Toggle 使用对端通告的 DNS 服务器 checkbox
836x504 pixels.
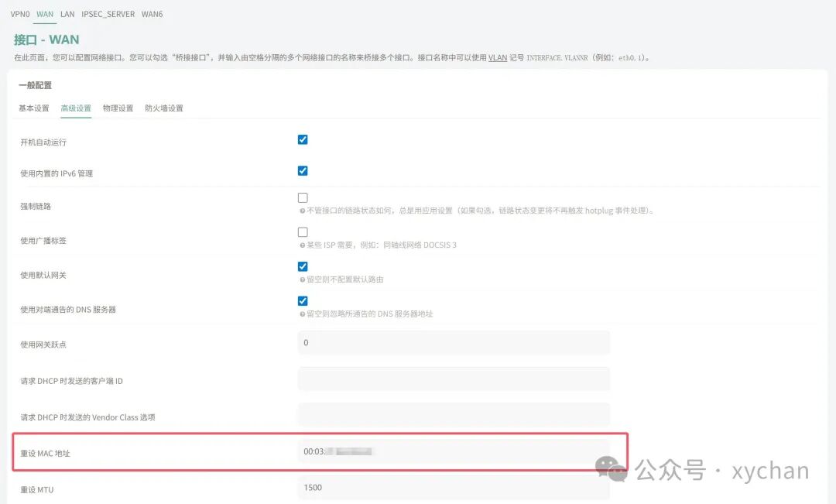pyautogui.click(x=303, y=301)
